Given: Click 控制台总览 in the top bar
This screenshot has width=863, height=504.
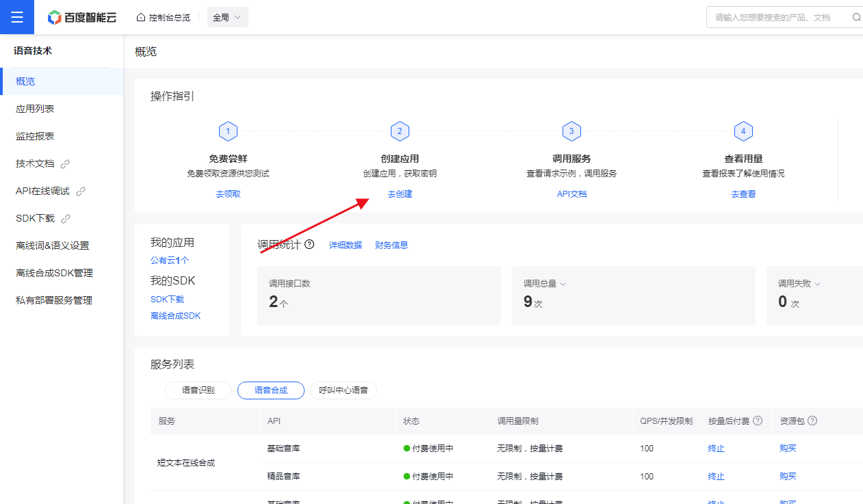Looking at the screenshot, I should [x=169, y=17].
